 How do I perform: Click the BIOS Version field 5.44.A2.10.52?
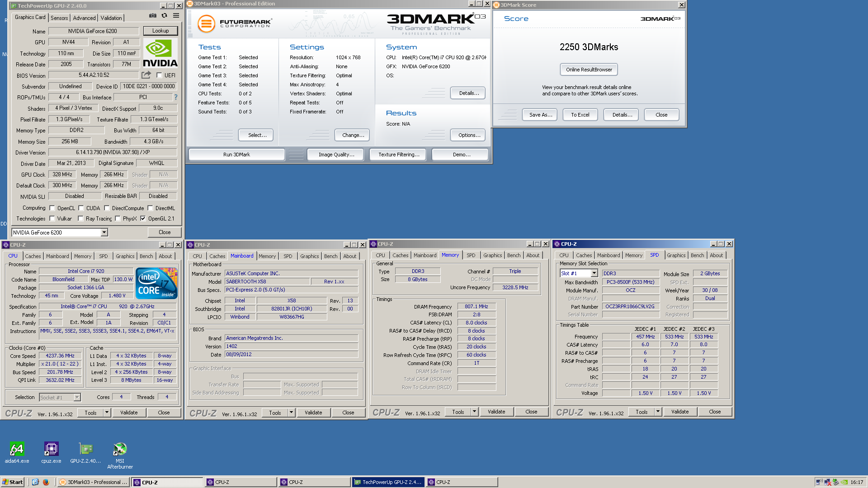(x=94, y=75)
